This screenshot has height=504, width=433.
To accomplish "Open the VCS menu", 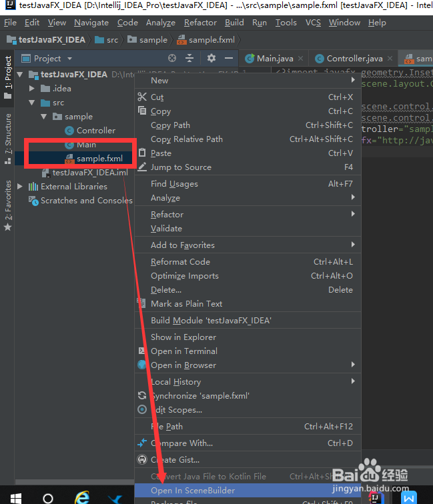I will click(x=313, y=23).
